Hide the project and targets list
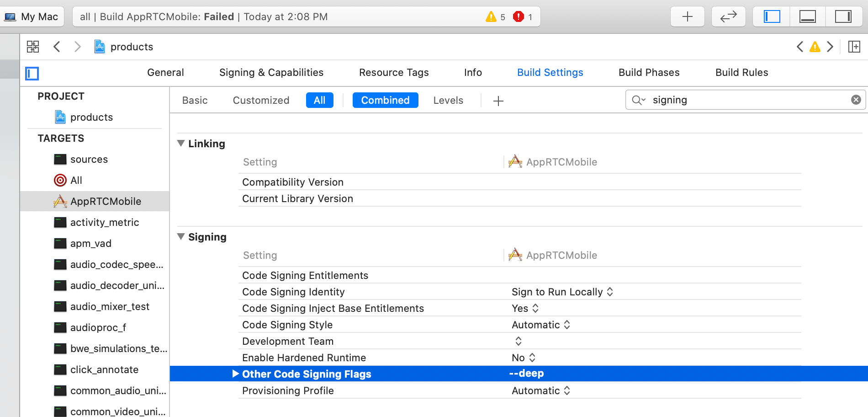Screen dimensions: 868x417 32,73
